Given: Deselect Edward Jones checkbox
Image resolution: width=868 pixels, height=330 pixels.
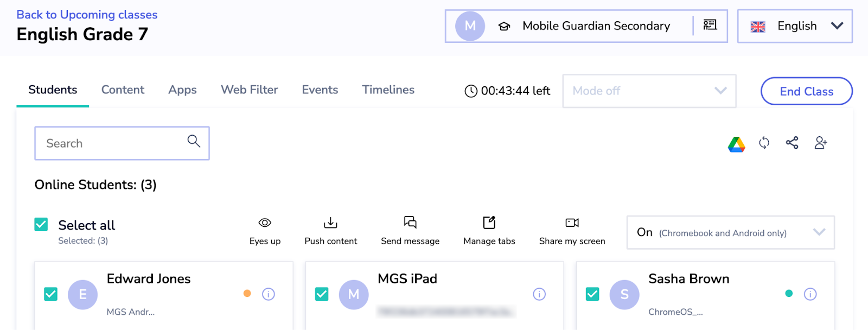Looking at the screenshot, I should point(51,294).
